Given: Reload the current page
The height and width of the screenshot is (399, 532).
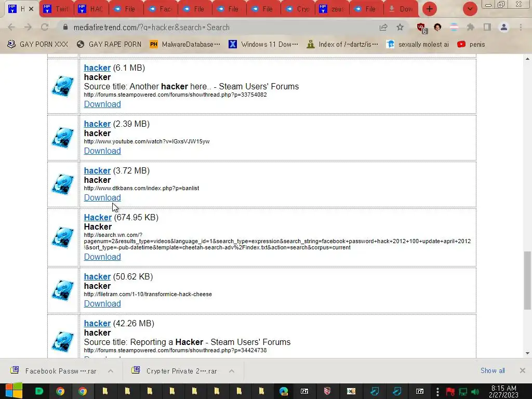Looking at the screenshot, I should click(45, 27).
